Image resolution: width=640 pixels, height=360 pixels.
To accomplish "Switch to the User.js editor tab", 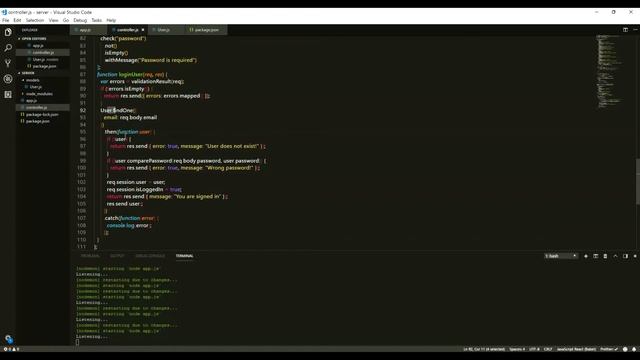I will (167, 30).
